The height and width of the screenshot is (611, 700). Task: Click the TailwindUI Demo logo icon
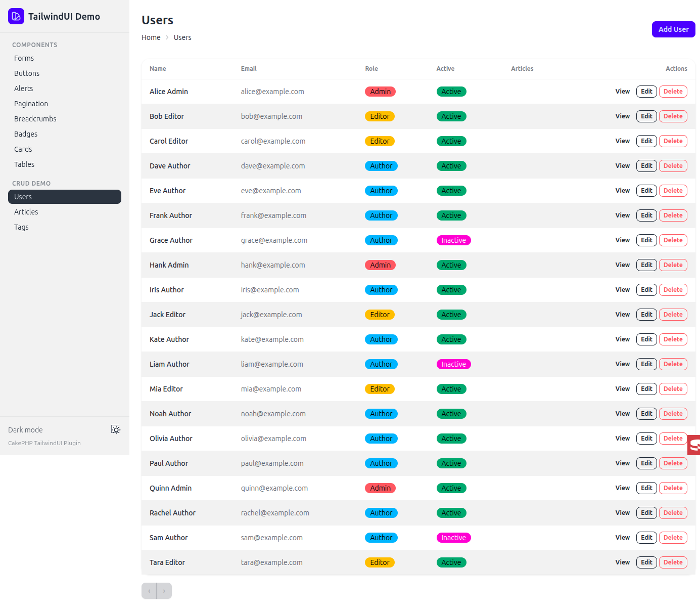16,16
